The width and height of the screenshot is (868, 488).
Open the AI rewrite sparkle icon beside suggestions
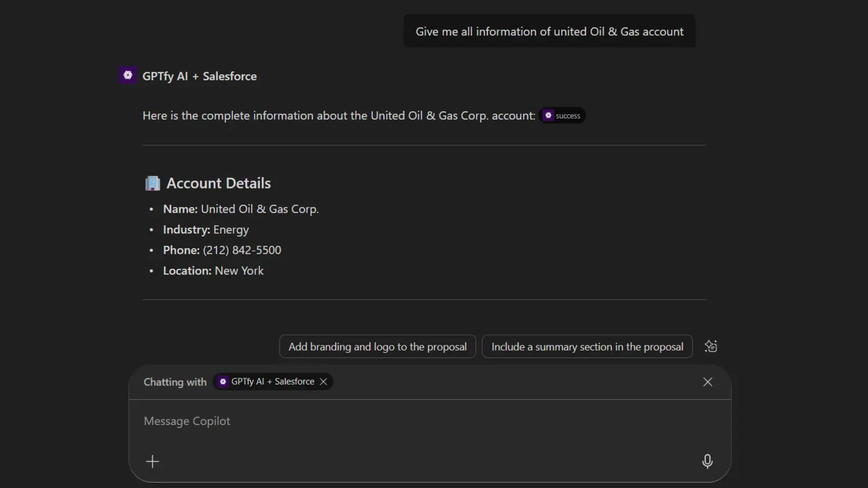(x=711, y=346)
